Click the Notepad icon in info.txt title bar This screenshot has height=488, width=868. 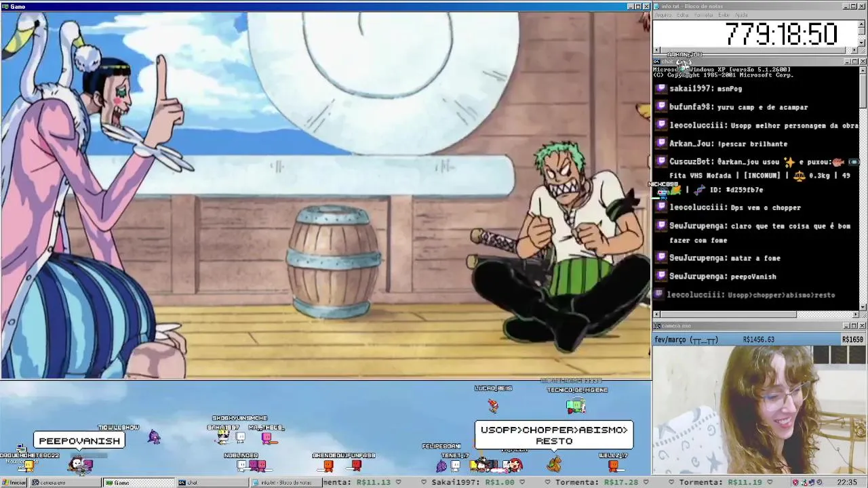pos(656,7)
